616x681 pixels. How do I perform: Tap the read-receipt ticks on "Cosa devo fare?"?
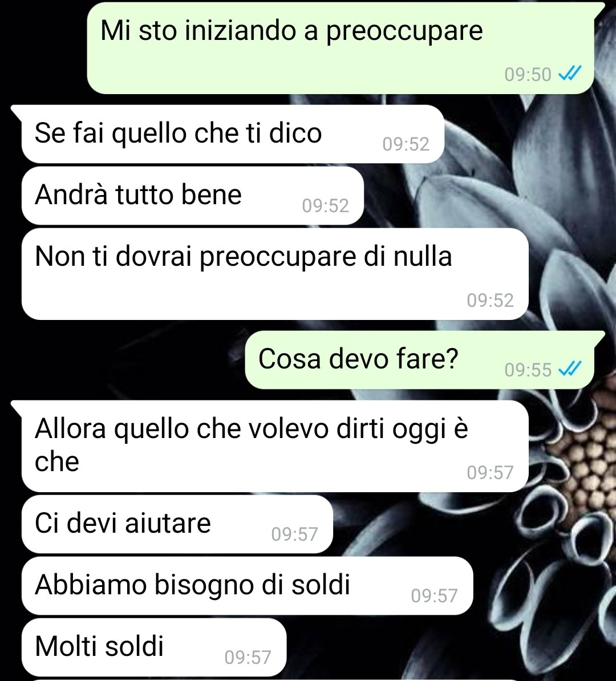click(570, 370)
